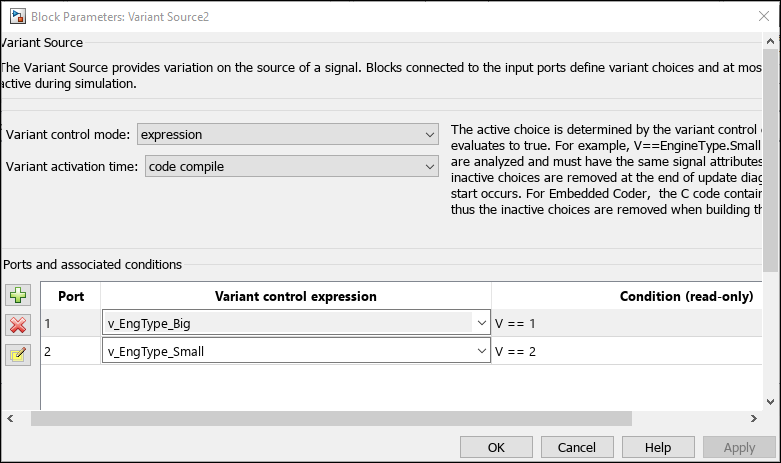Click the vertical scrollbar up arrow

(x=771, y=41)
